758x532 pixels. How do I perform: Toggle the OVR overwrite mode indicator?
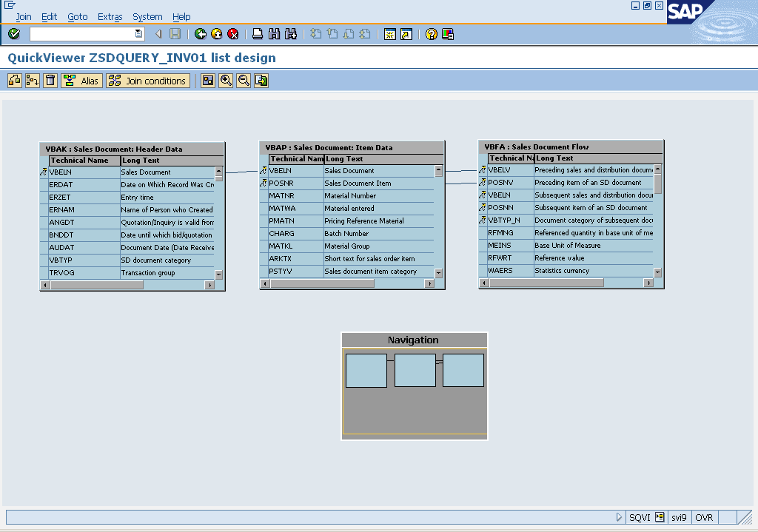point(704,517)
